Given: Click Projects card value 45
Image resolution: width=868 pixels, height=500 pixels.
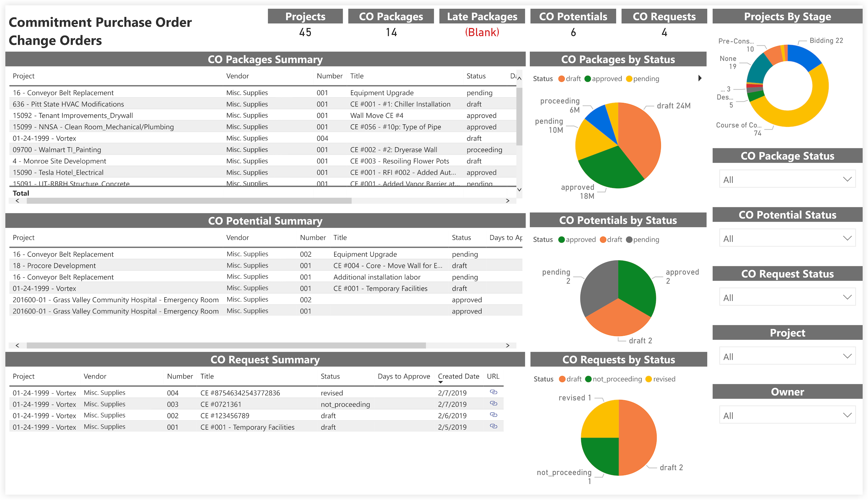Looking at the screenshot, I should pyautogui.click(x=305, y=33).
